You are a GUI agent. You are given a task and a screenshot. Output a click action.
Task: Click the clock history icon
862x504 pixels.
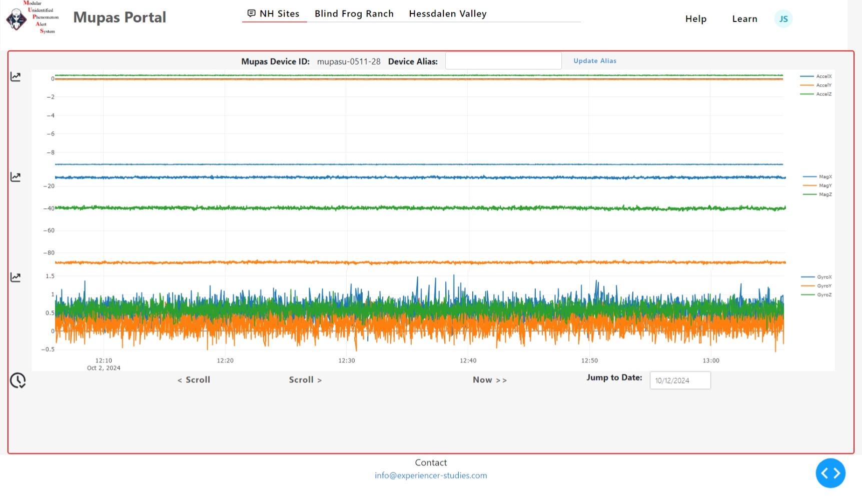coord(18,380)
